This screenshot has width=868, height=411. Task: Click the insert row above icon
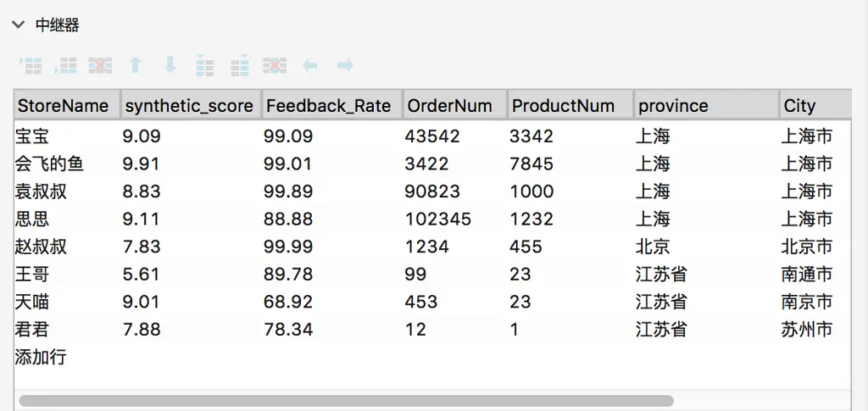[31, 65]
